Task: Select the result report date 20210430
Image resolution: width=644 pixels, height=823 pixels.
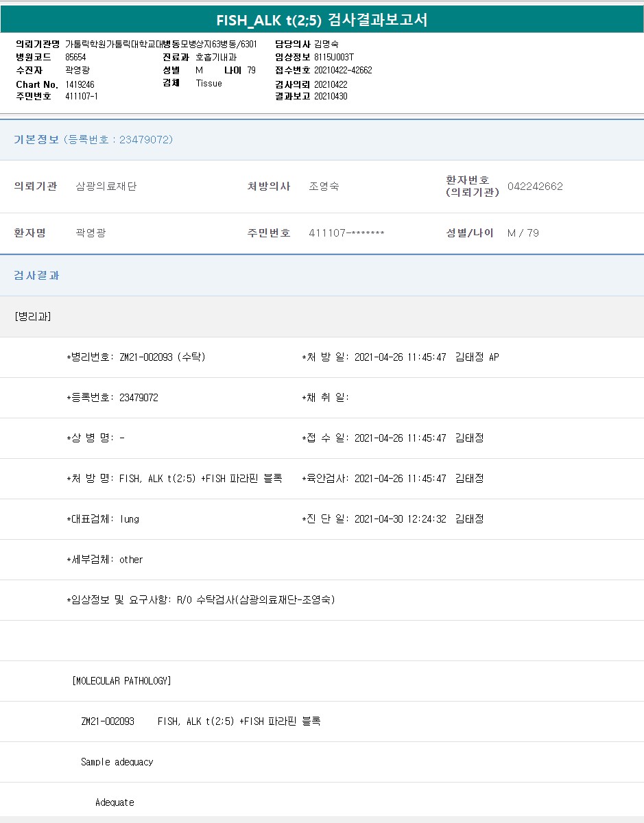Action: tap(331, 96)
